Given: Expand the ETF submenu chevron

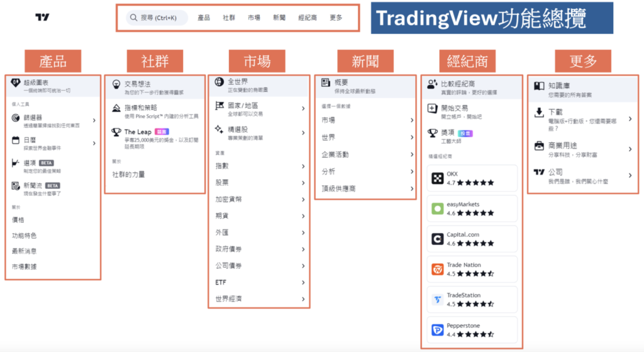Looking at the screenshot, I should (303, 283).
